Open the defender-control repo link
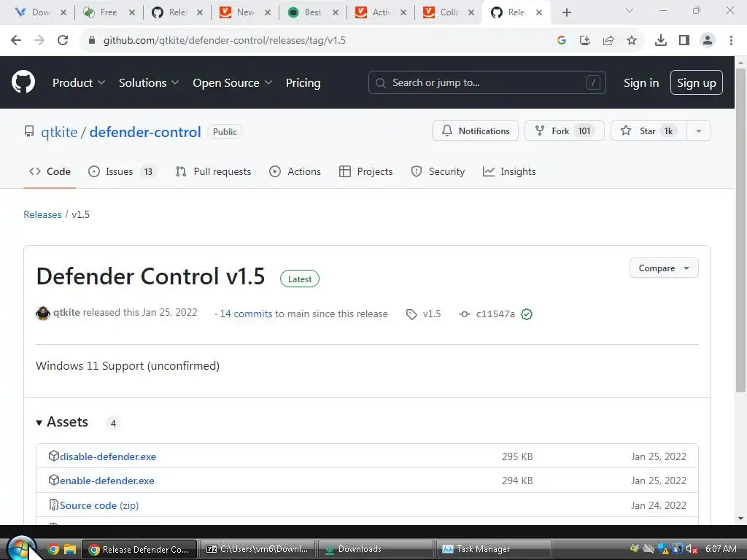This screenshot has height=560, width=747. coord(145,132)
